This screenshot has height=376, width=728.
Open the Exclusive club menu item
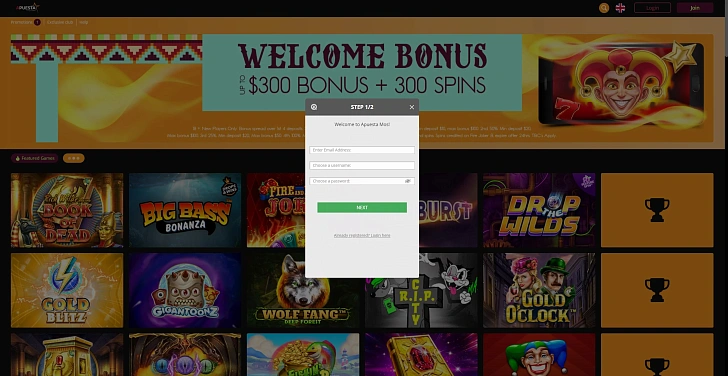(60, 22)
